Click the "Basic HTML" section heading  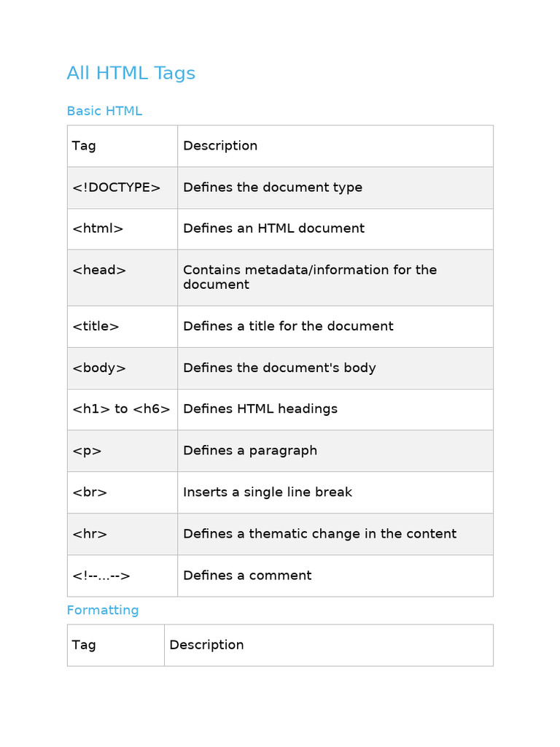(x=104, y=111)
